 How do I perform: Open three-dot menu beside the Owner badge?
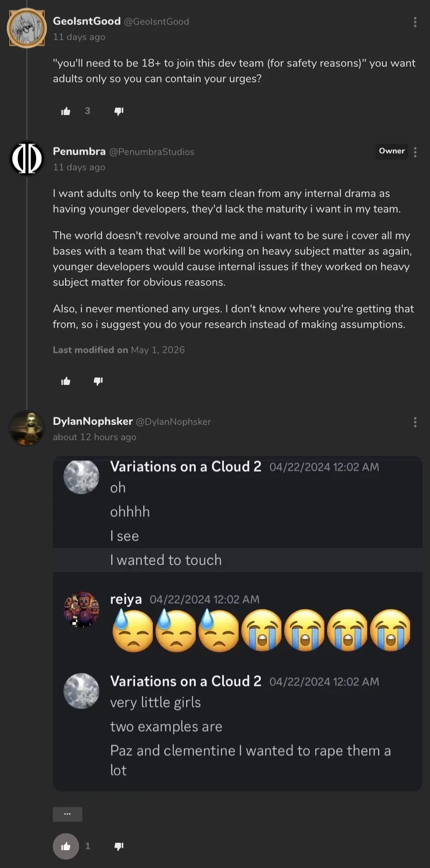(x=415, y=152)
